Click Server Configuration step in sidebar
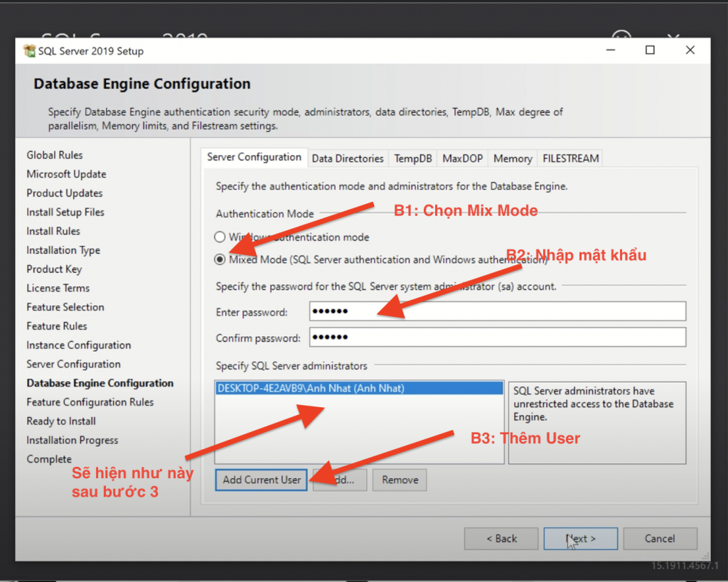Image resolution: width=728 pixels, height=582 pixels. [73, 365]
